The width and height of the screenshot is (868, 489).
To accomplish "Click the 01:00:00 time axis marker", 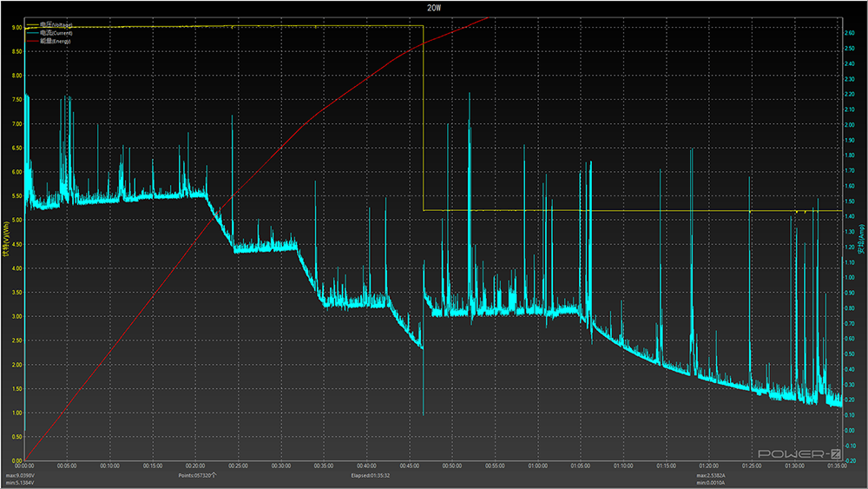I will pos(537,466).
